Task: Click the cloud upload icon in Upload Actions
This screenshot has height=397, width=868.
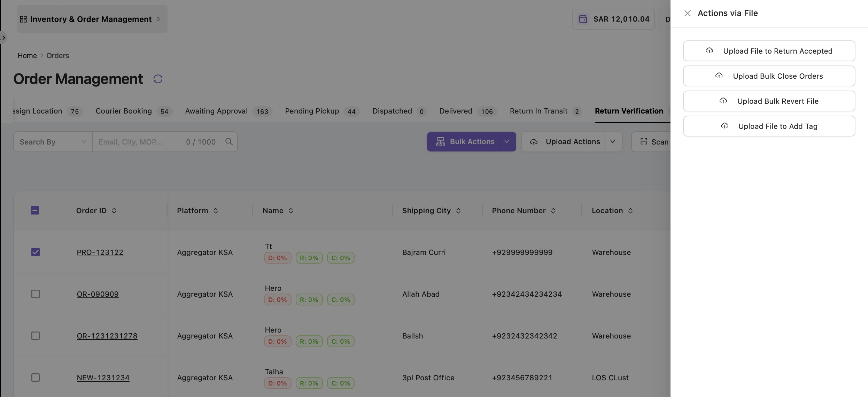Action: click(x=534, y=142)
